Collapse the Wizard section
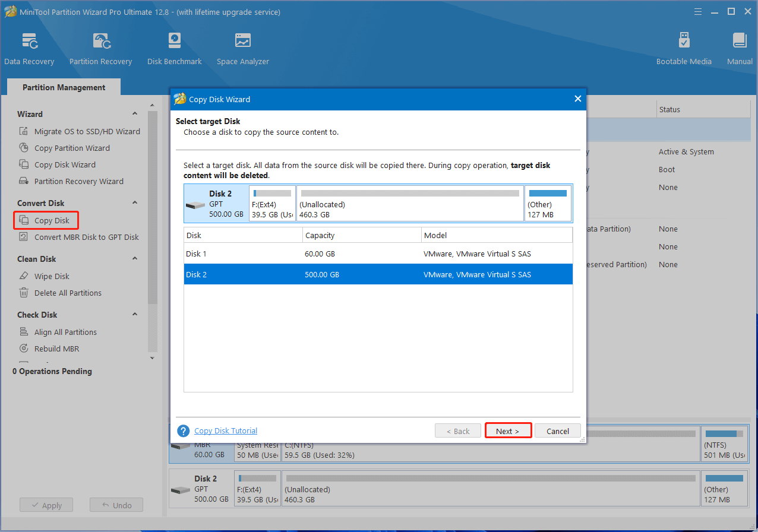This screenshot has height=532, width=758. (x=135, y=114)
